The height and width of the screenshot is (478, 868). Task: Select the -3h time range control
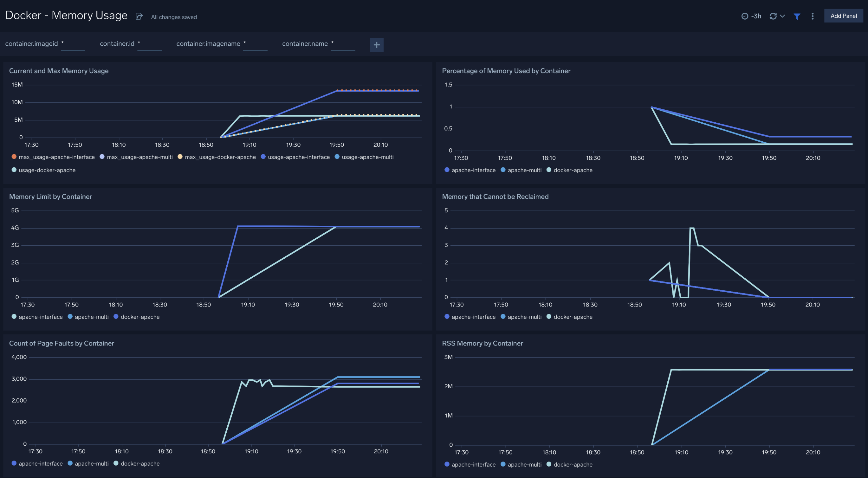[x=756, y=16]
